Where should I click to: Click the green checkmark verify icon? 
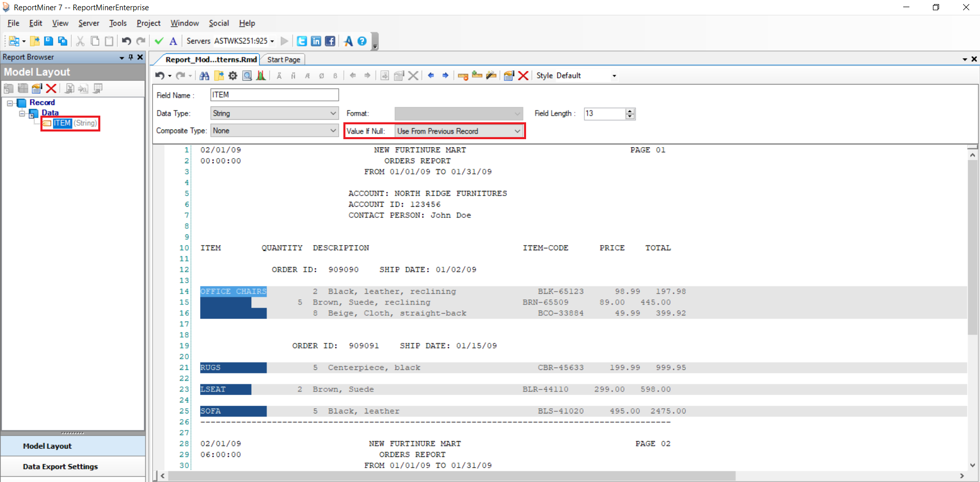coord(159,41)
